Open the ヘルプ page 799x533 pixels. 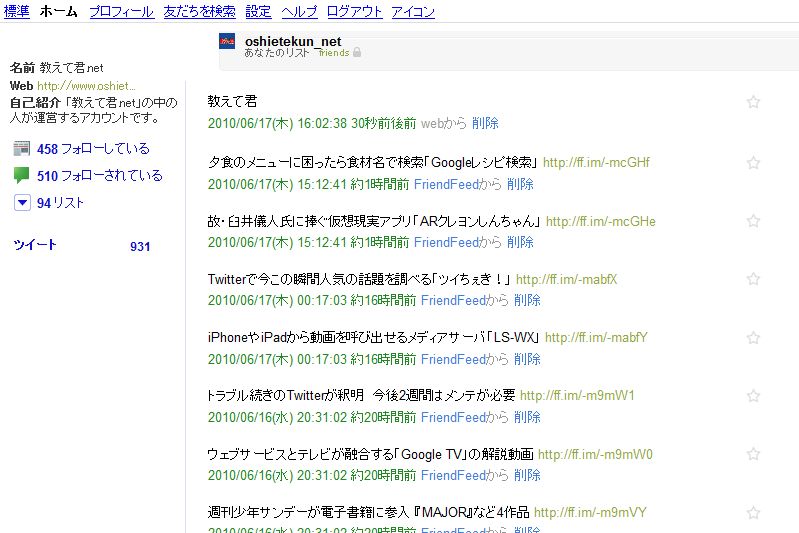click(x=300, y=11)
